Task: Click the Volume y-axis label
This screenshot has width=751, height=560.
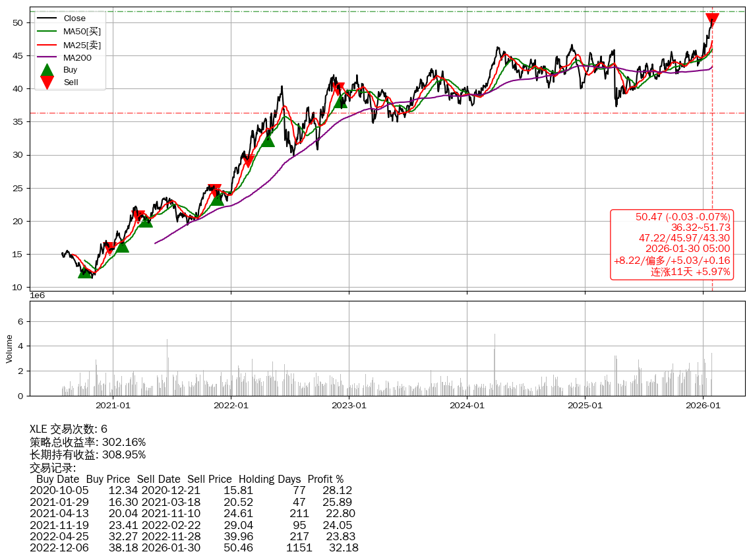Action: coord(9,348)
